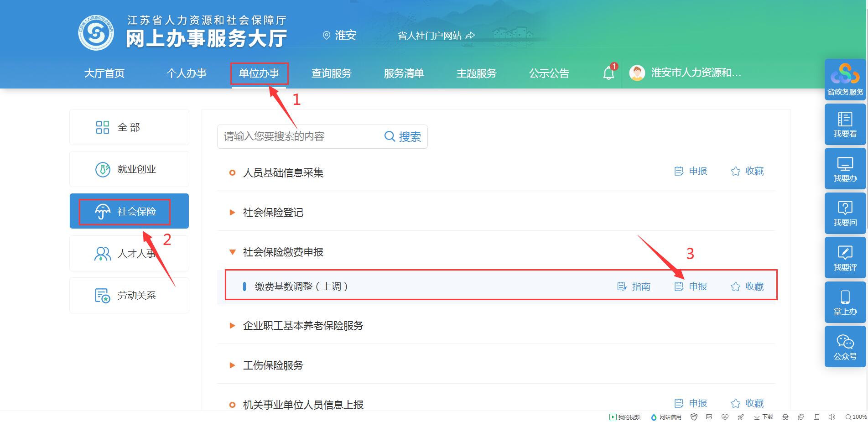Click 100% zoom control in status bar
The height and width of the screenshot is (422, 868).
pyautogui.click(x=856, y=417)
